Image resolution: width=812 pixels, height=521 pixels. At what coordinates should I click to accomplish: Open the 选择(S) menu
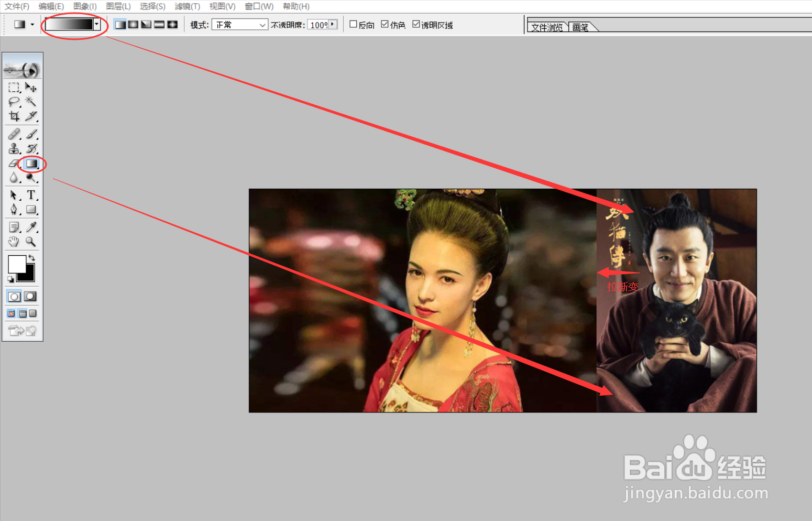pyautogui.click(x=152, y=6)
